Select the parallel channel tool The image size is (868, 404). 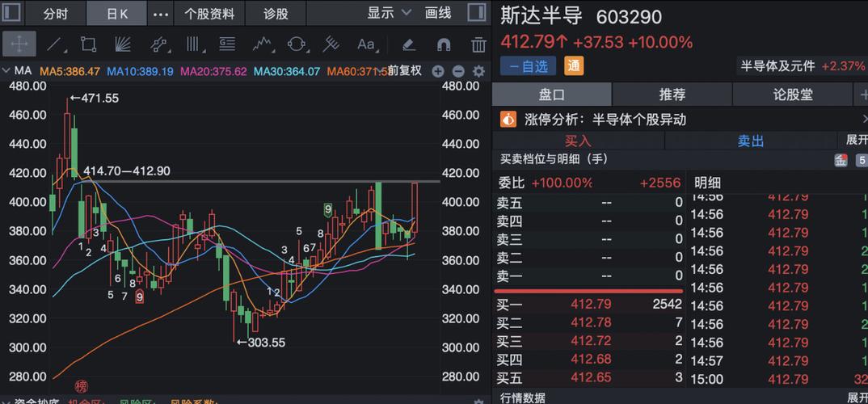coord(159,44)
